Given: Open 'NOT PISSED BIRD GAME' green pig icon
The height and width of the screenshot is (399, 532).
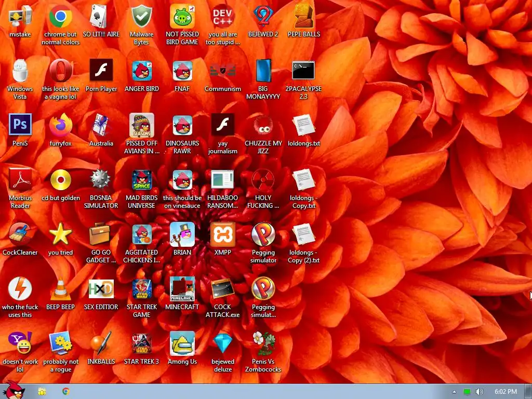Looking at the screenshot, I should 182,17.
